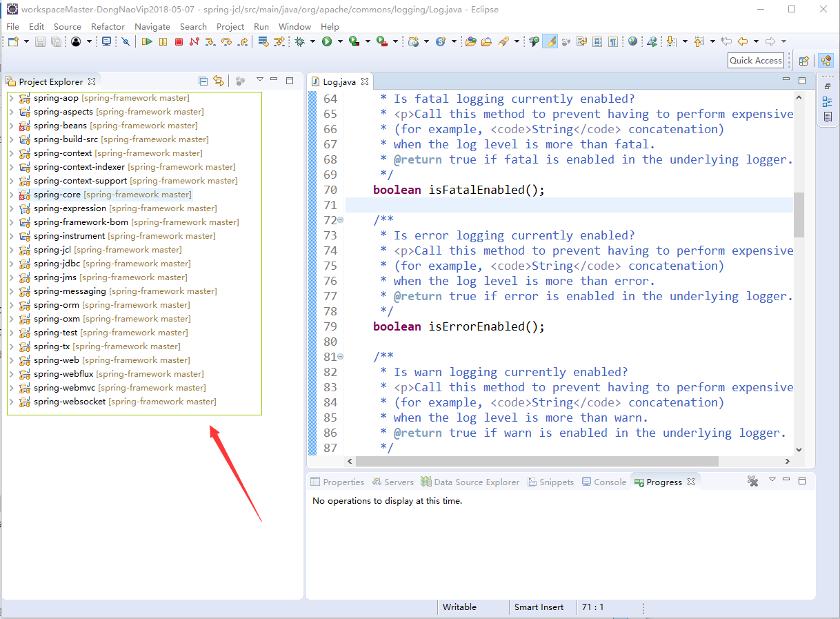Select spring-messaging project in tree
The image size is (840, 619).
coord(118,291)
